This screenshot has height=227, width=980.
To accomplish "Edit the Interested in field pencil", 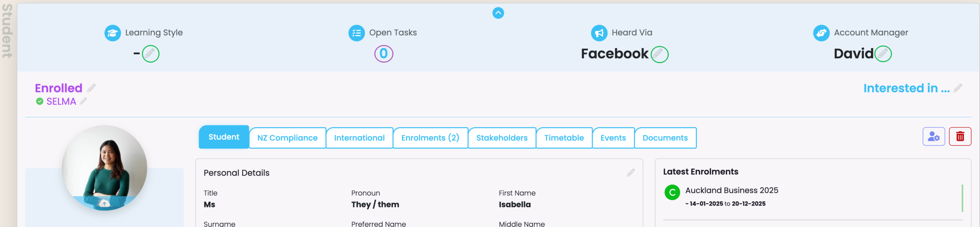I will coord(958,88).
